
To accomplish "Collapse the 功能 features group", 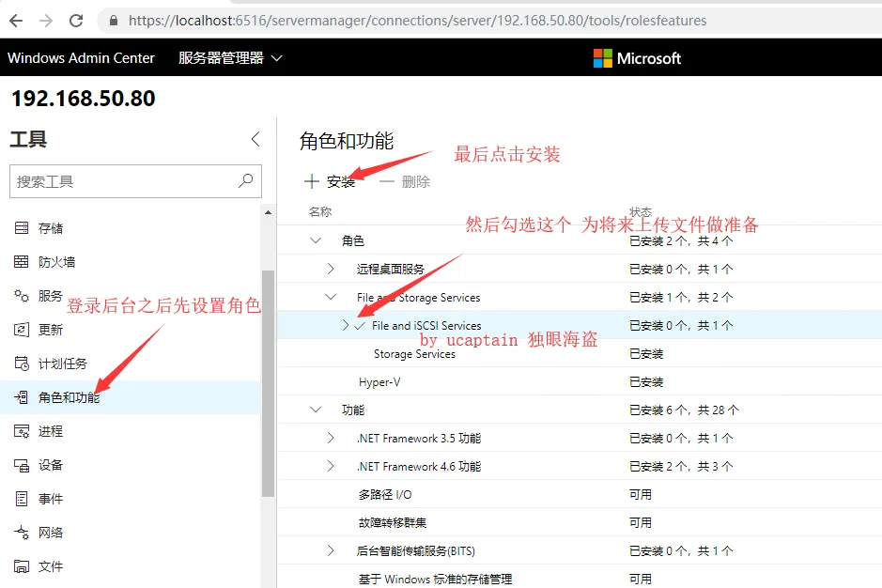I will [316, 410].
